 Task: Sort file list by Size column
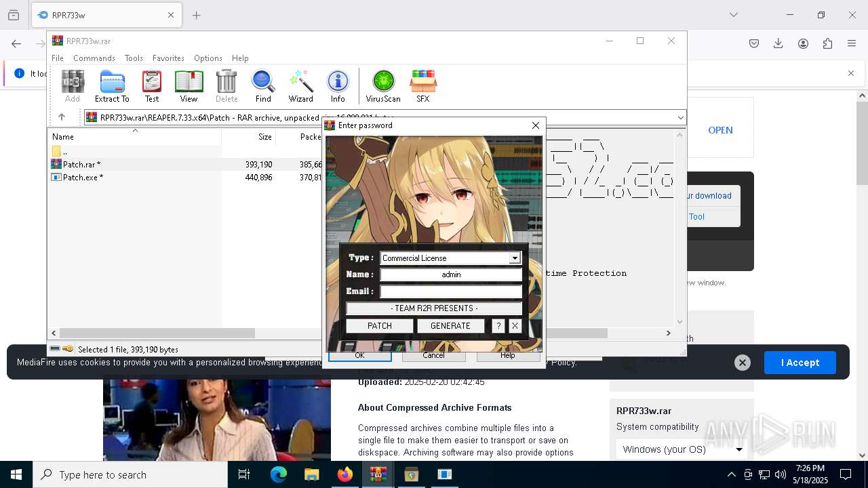tap(249, 137)
